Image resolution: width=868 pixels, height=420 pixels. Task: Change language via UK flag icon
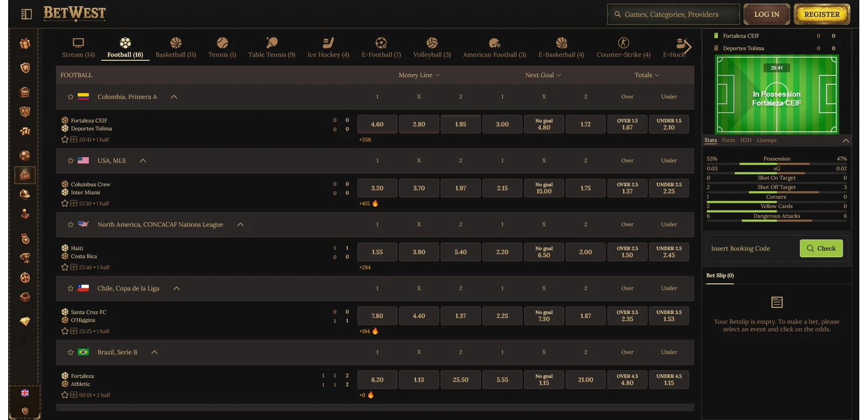25,393
